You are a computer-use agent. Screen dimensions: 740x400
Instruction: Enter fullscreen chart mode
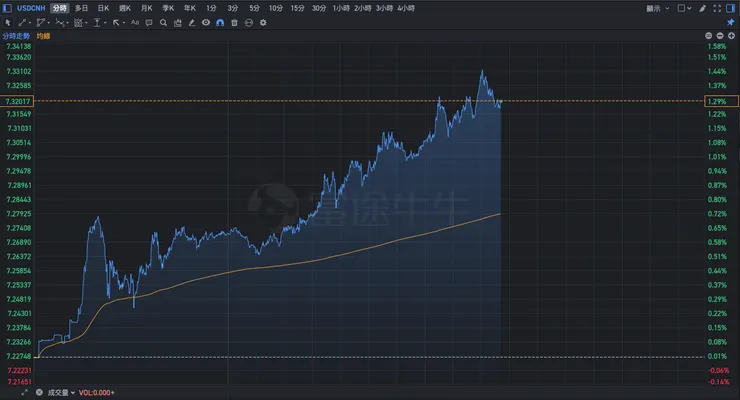coord(717,8)
